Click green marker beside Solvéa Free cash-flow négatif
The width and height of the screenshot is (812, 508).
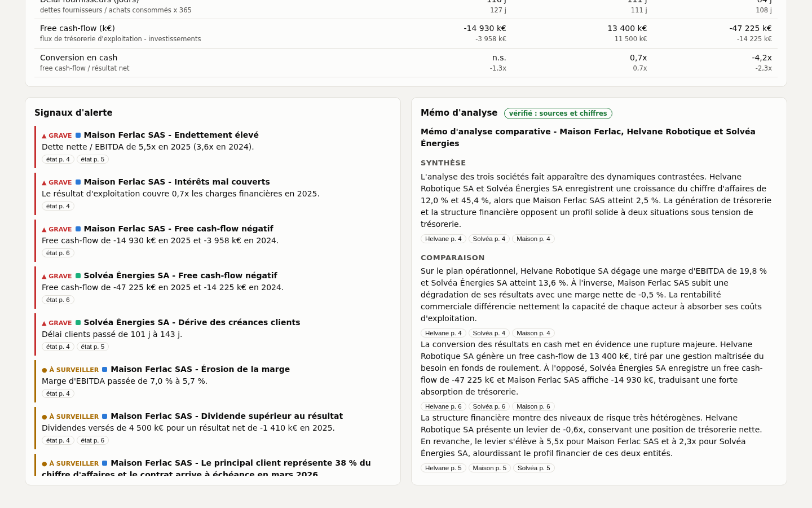pyautogui.click(x=78, y=275)
